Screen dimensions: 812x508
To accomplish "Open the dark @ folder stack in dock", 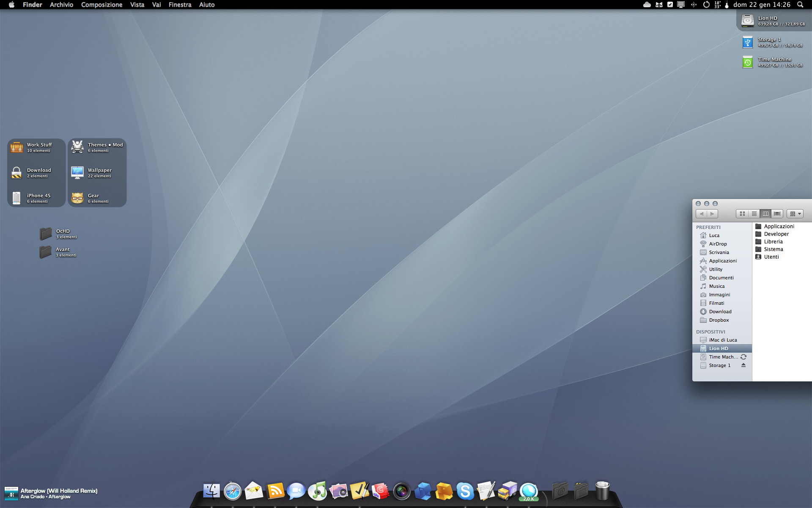I will 560,491.
